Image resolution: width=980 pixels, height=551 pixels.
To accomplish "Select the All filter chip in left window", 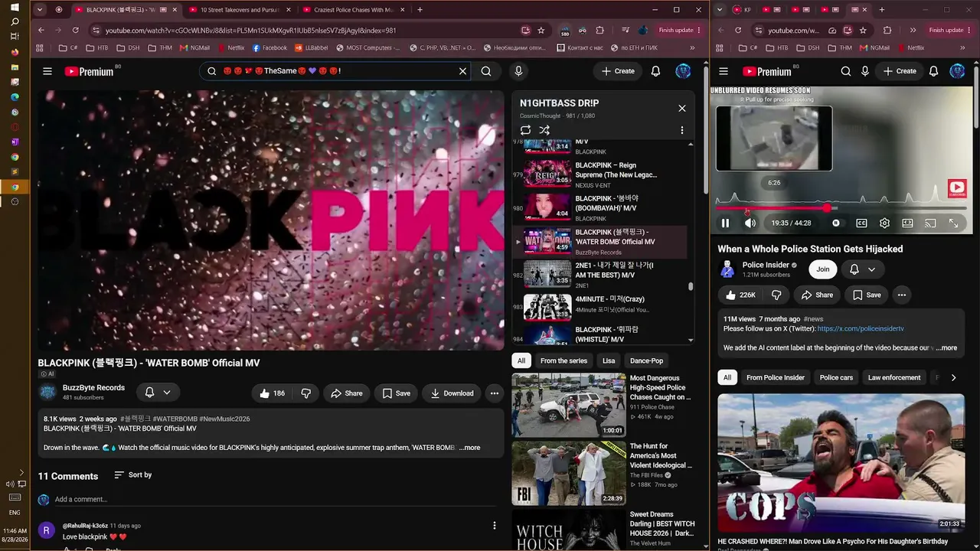I will 521,360.
